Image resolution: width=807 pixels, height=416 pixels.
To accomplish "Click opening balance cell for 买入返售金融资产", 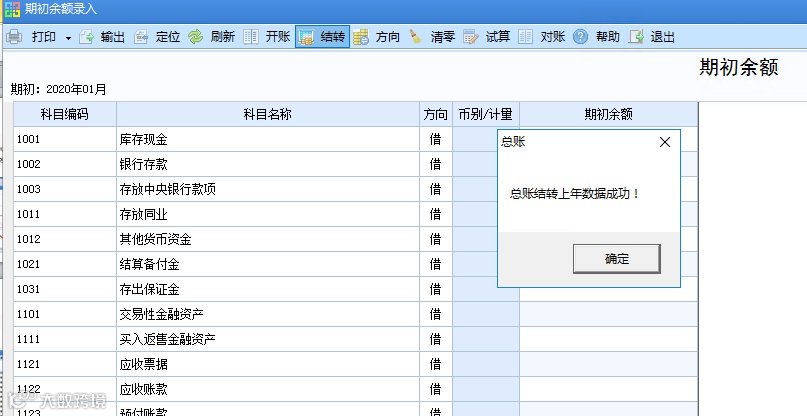I will click(608, 339).
